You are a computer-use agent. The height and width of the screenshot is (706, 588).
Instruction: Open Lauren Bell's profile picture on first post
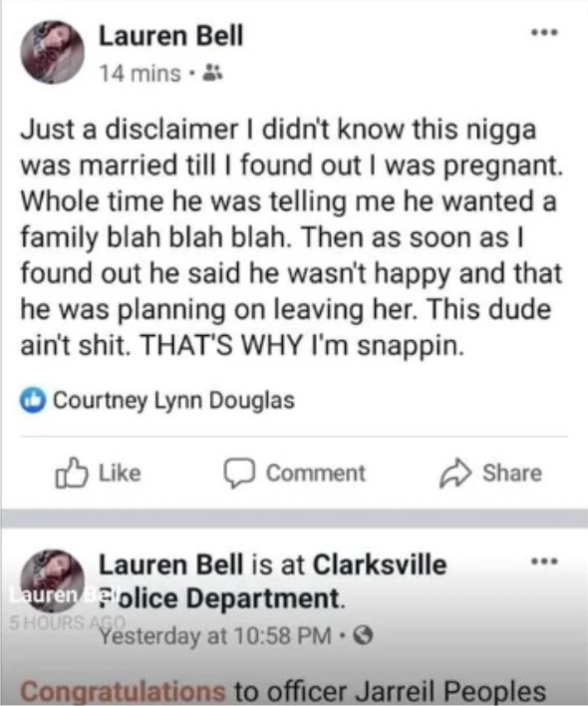52,52
